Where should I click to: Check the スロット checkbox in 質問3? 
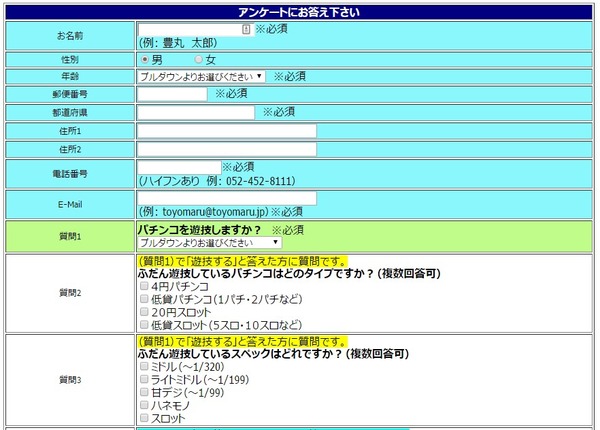pyautogui.click(x=144, y=417)
